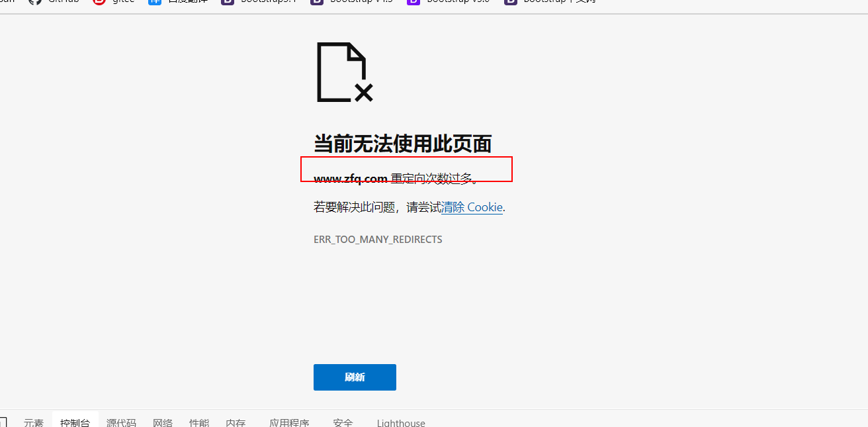
Task: Click the ERR_TOO_MANY_REDIRECTS error code text
Action: 378,239
